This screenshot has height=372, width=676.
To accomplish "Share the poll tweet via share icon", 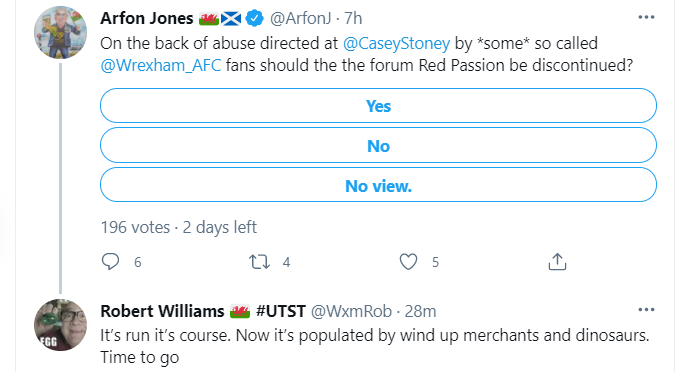I will 557,261.
